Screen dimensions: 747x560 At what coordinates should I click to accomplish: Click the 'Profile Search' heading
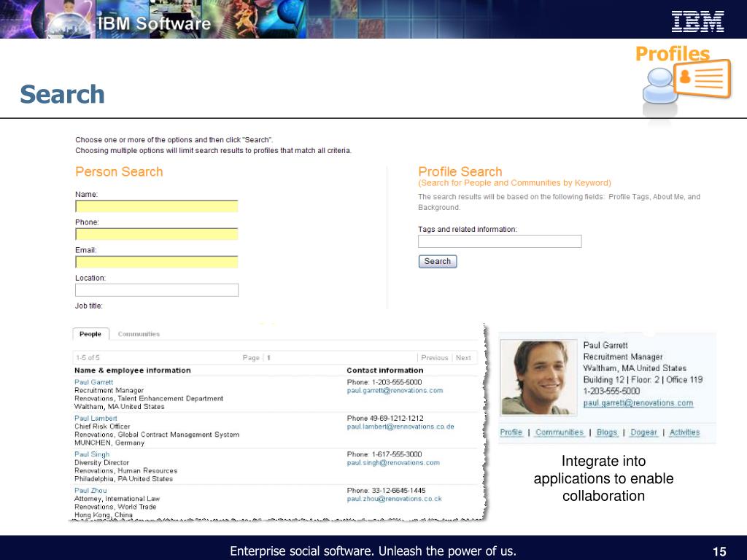460,171
